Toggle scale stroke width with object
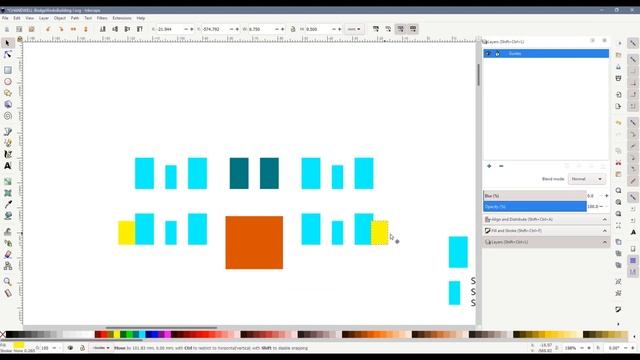 coord(376,29)
